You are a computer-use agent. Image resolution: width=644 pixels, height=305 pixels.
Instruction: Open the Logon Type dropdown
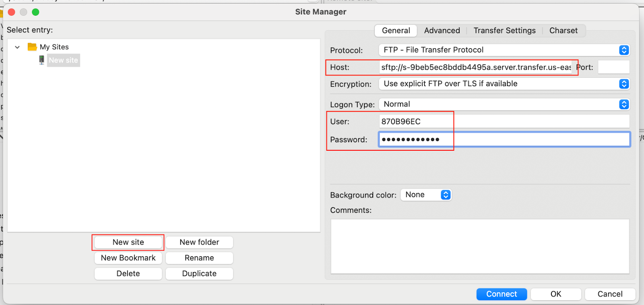(504, 104)
